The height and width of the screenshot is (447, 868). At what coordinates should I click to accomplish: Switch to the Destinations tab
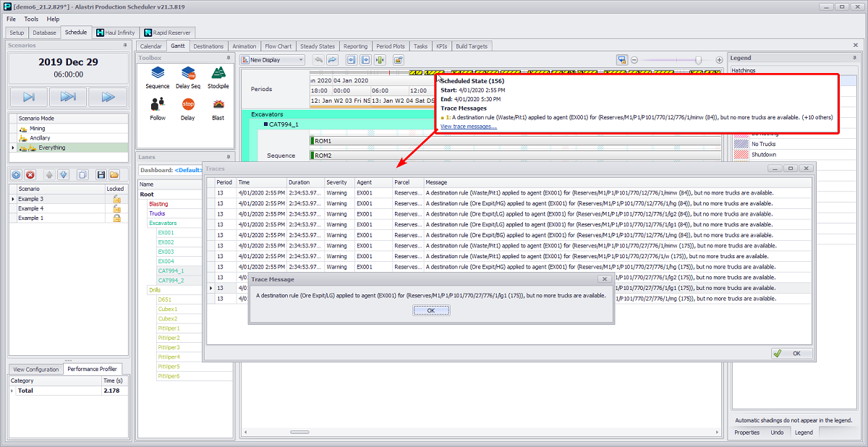pos(208,46)
